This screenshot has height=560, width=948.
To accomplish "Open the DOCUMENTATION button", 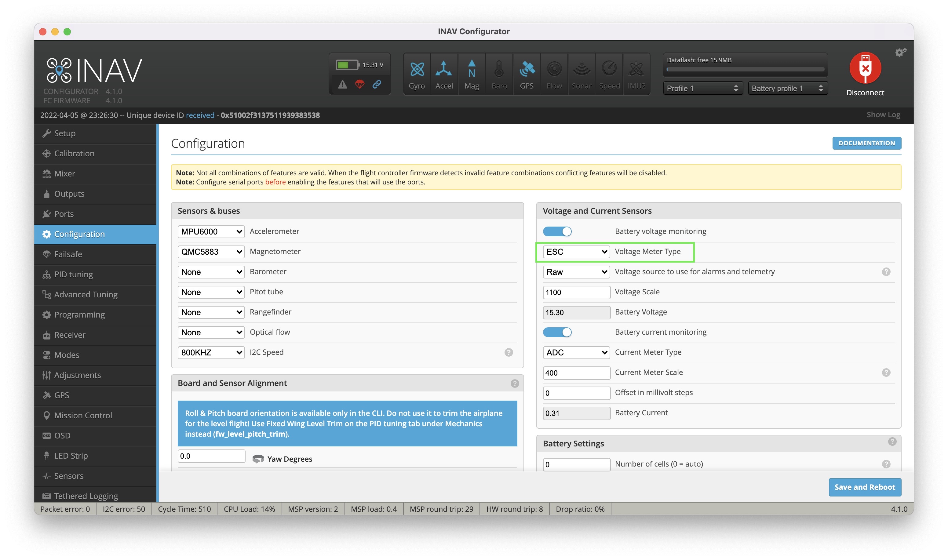I will point(866,143).
